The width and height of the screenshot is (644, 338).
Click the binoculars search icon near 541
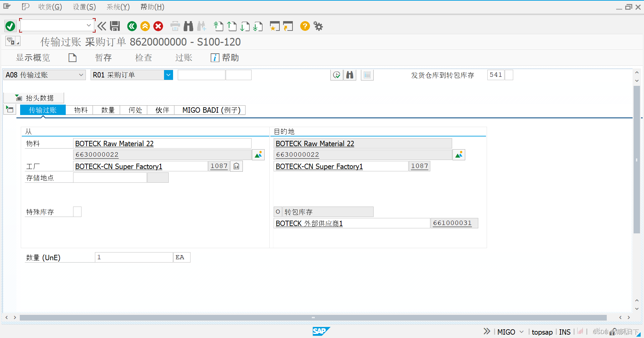coord(350,75)
